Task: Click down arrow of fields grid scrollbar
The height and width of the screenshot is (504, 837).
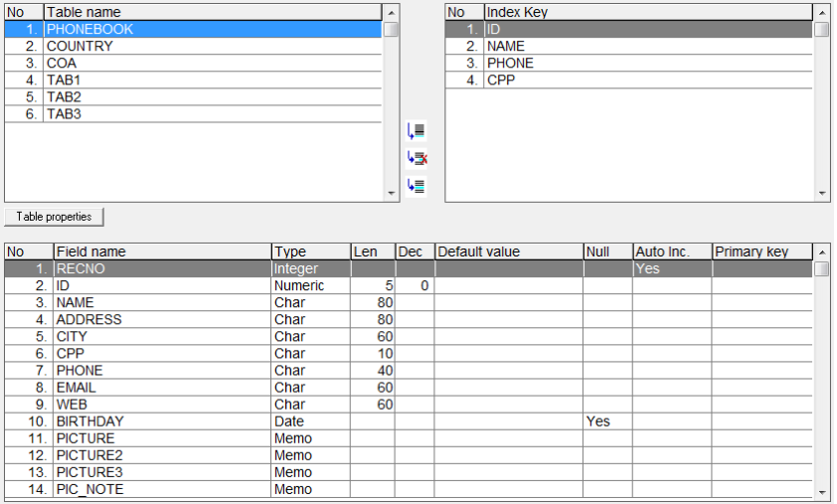Action: (x=822, y=492)
